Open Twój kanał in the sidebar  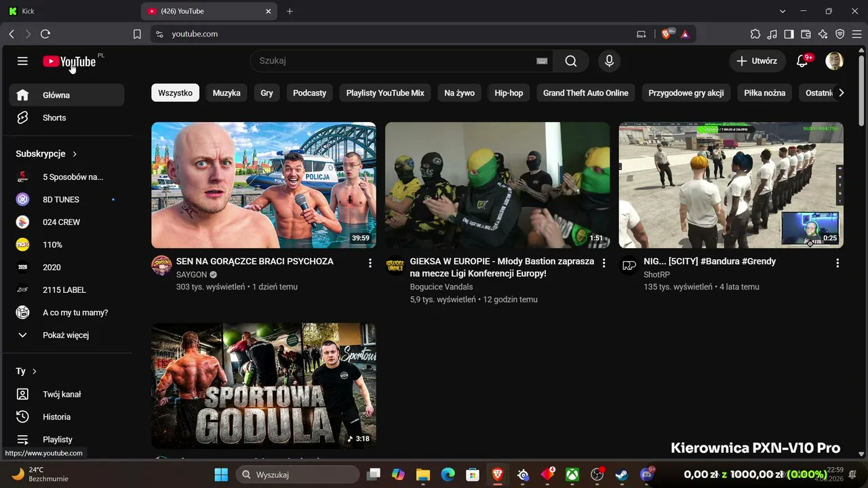click(66, 394)
